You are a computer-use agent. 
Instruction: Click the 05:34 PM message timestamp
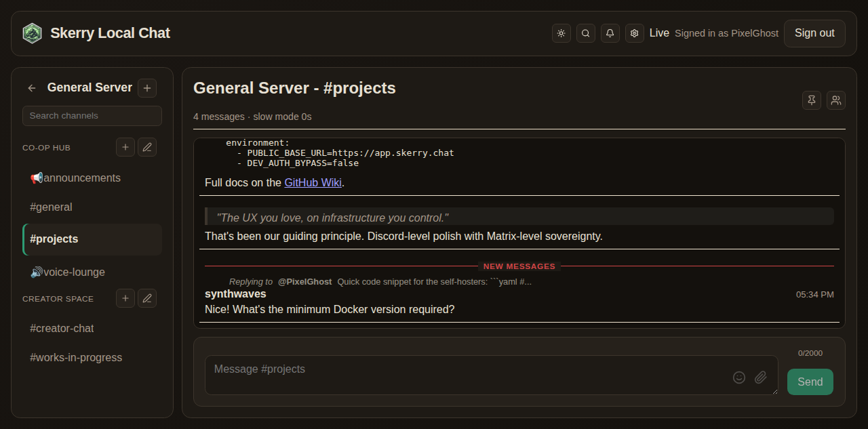(x=815, y=295)
